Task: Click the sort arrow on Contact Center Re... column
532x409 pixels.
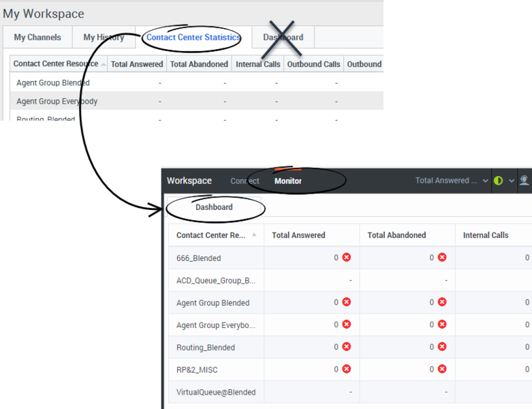Action: click(254, 234)
